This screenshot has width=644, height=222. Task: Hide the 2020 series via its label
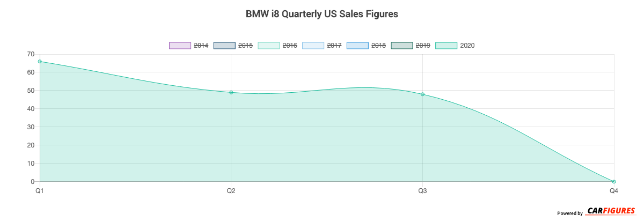pyautogui.click(x=467, y=46)
